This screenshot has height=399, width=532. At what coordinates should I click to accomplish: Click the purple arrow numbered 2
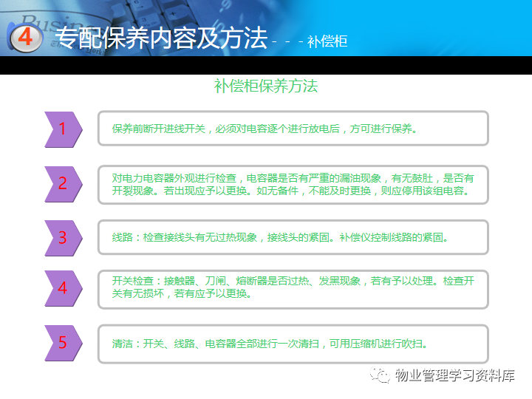64,184
